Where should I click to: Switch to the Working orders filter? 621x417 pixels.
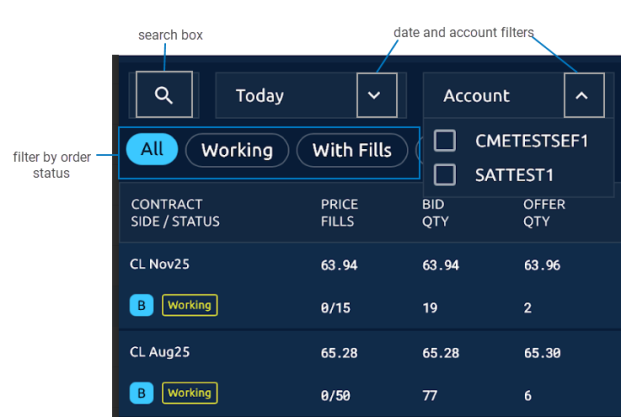pos(237,150)
